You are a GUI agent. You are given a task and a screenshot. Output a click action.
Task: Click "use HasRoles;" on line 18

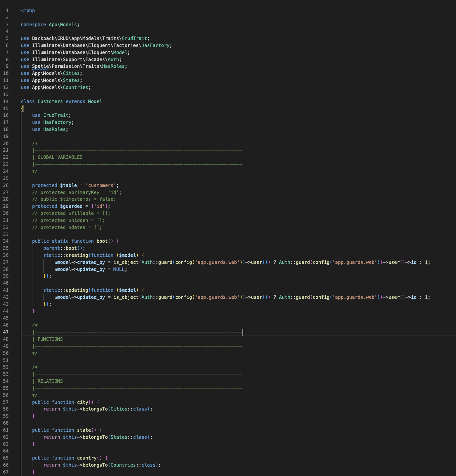tap(50, 129)
